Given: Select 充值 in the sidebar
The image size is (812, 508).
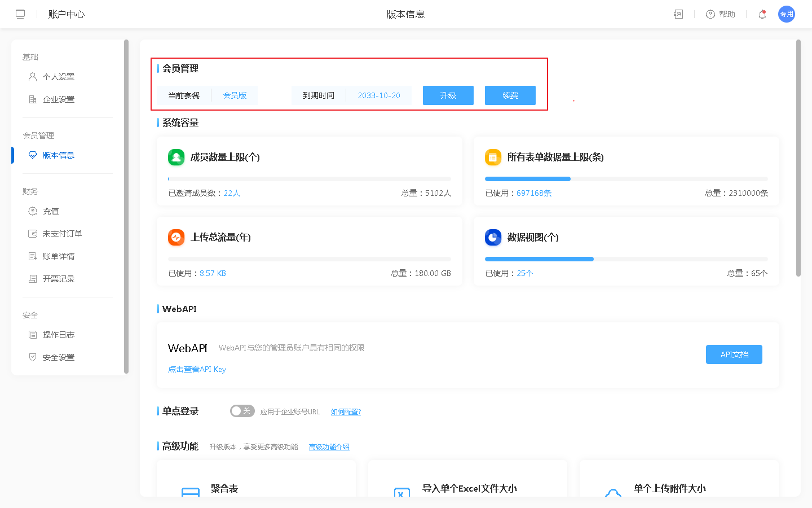Looking at the screenshot, I should click(51, 211).
